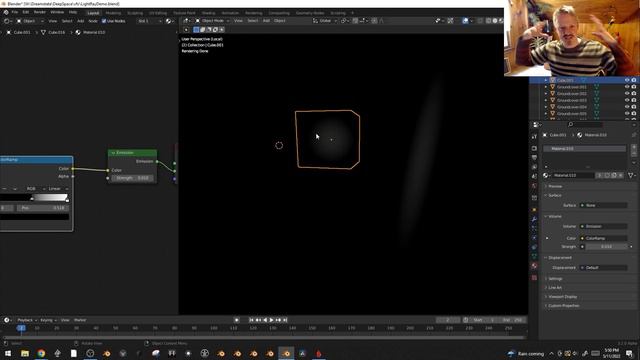Open File Explorer from the taskbar

tap(25, 353)
